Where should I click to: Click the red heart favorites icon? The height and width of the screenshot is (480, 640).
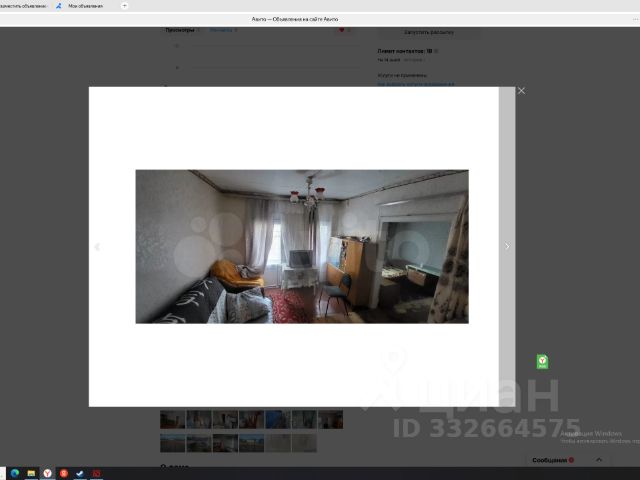342,30
